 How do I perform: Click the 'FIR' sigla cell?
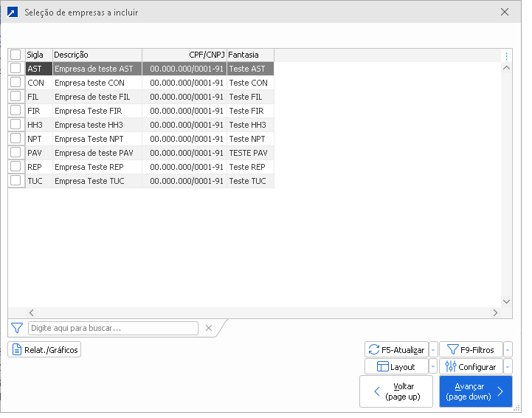(x=38, y=111)
